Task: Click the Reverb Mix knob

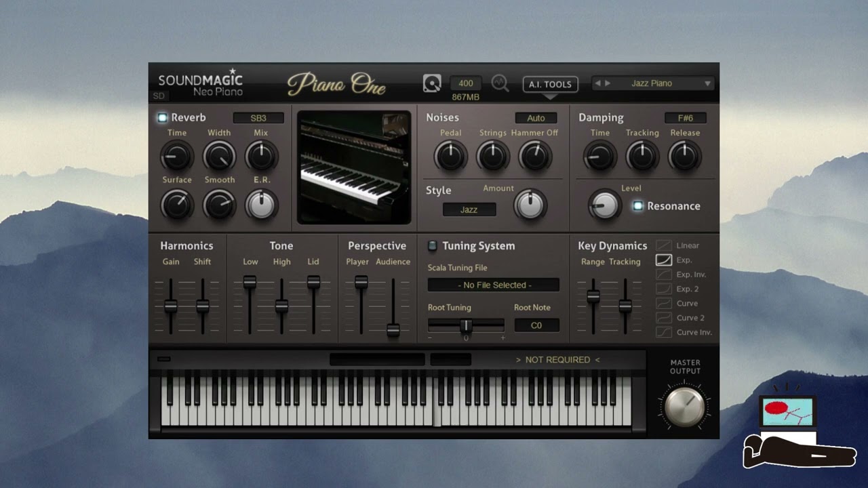Action: (x=261, y=157)
